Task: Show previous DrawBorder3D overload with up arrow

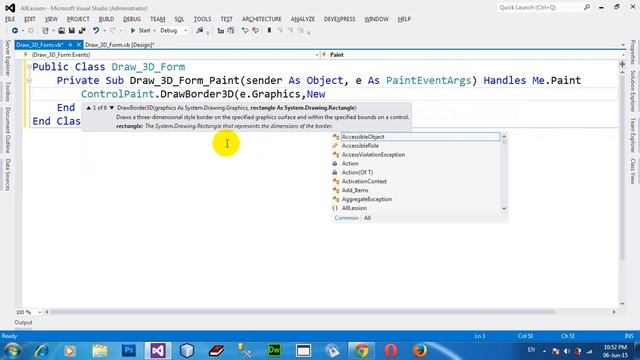Action: (89, 108)
